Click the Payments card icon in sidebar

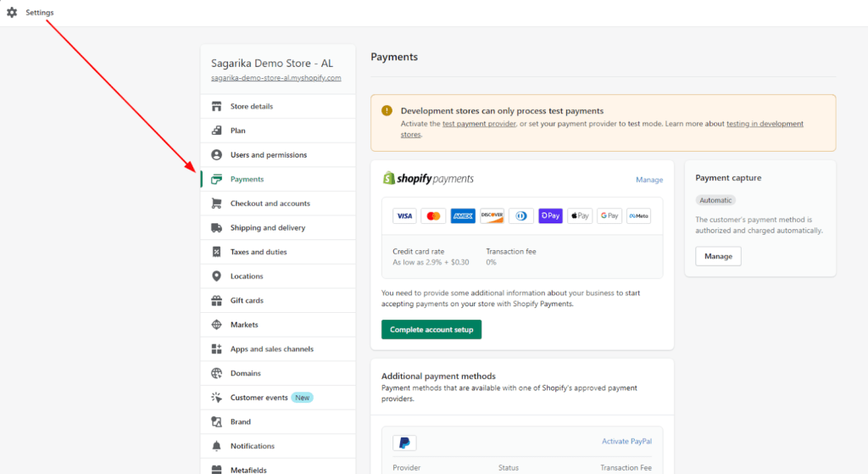(x=216, y=179)
